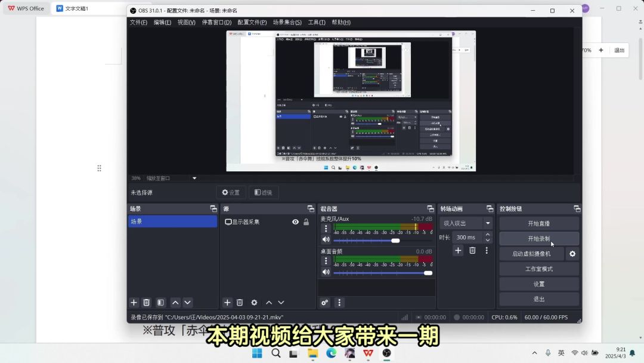Open virtual camera settings gear
This screenshot has width=644, height=363.
(572, 254)
